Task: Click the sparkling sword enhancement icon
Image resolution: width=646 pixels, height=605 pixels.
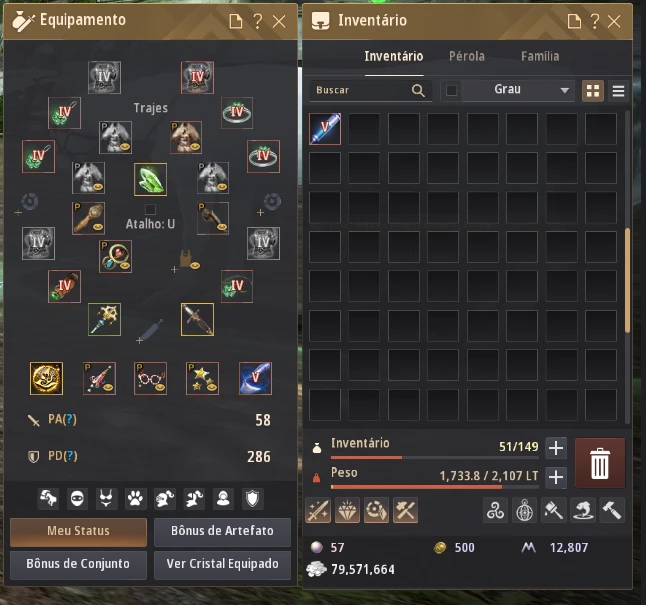Action: point(318,511)
